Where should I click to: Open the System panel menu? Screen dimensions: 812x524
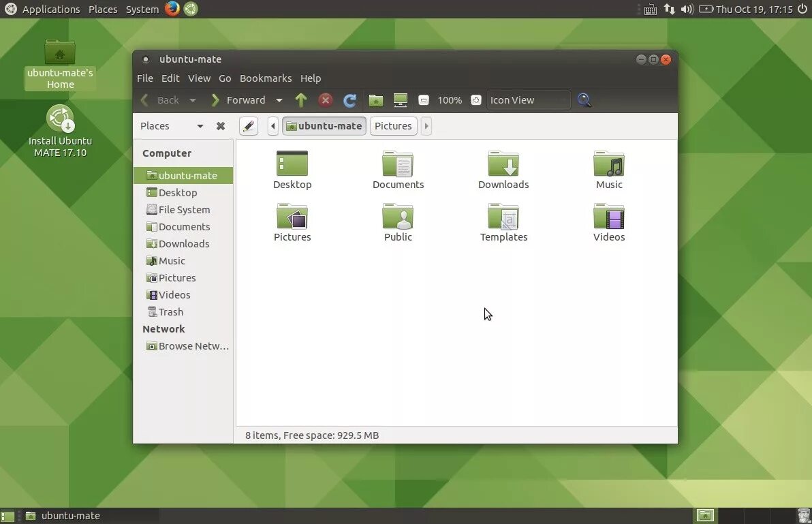(142, 10)
